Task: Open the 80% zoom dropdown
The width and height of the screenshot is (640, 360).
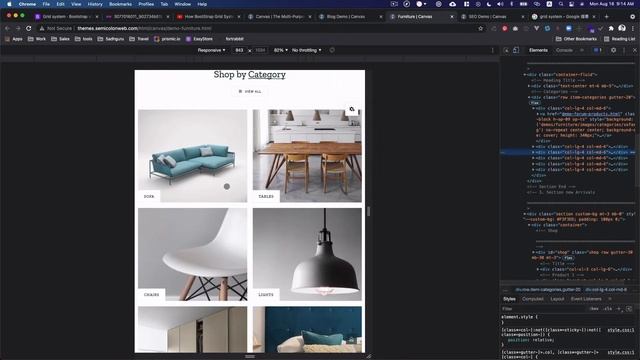Action: (x=280, y=50)
